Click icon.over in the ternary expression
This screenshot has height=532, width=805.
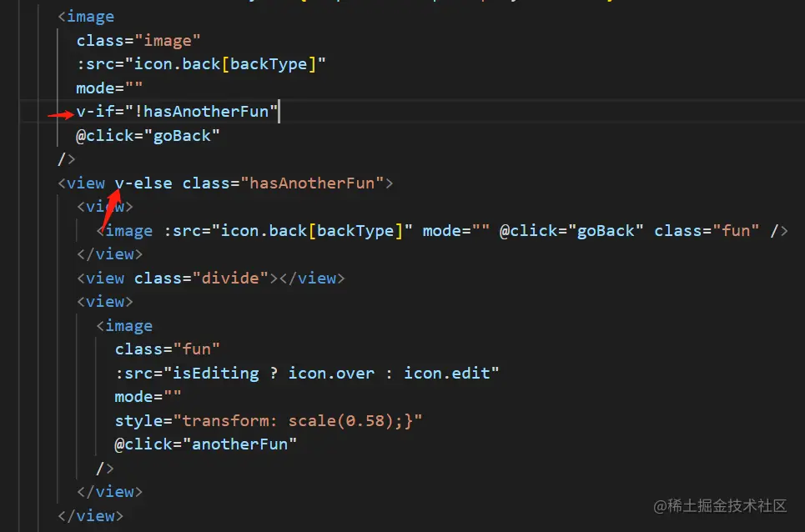(x=331, y=373)
